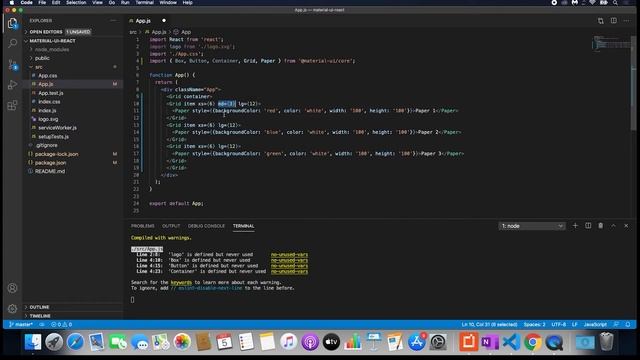Open index.css in Explorer
This screenshot has width=640, height=360.
[x=49, y=102]
